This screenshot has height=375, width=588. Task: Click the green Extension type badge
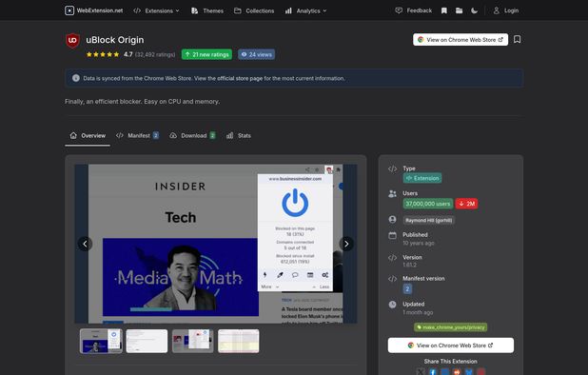click(422, 178)
